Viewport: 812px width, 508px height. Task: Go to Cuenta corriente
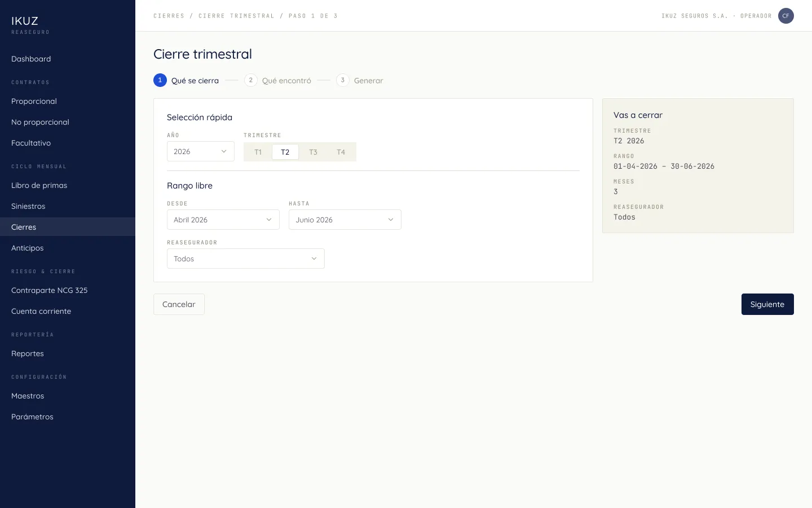(68, 311)
